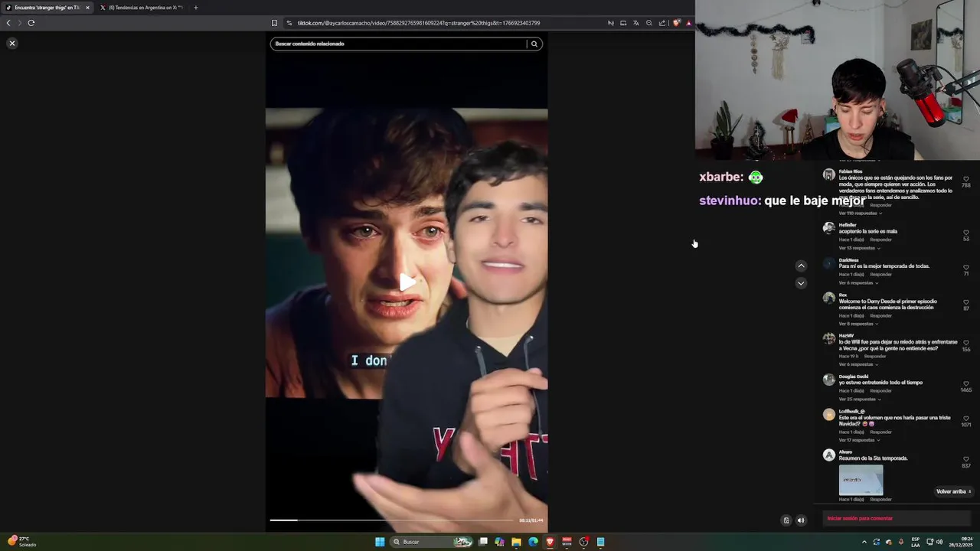
Task: Like HazMV's comment about Will
Action: 966,343
